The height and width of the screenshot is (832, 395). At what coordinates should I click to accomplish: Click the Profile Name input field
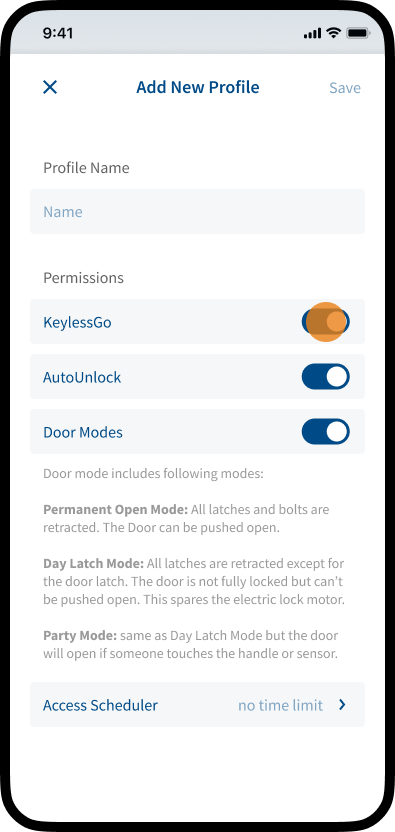[x=198, y=212]
